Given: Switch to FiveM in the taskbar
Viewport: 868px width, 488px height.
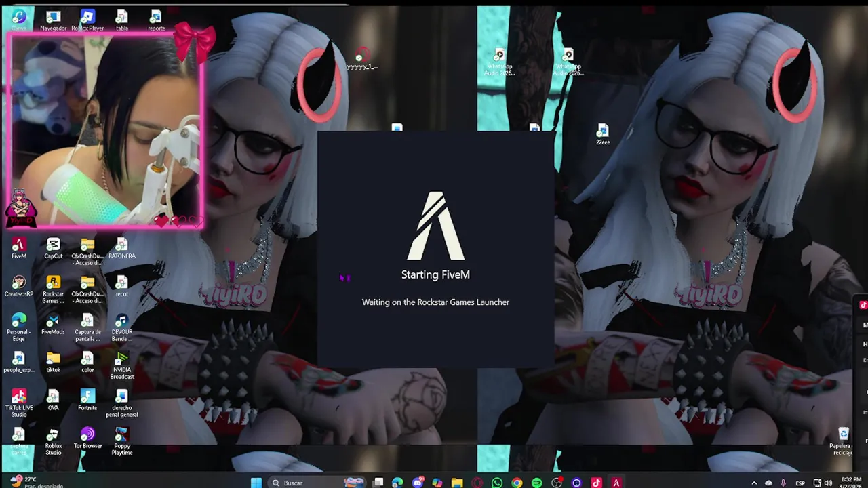Looking at the screenshot, I should pyautogui.click(x=616, y=483).
